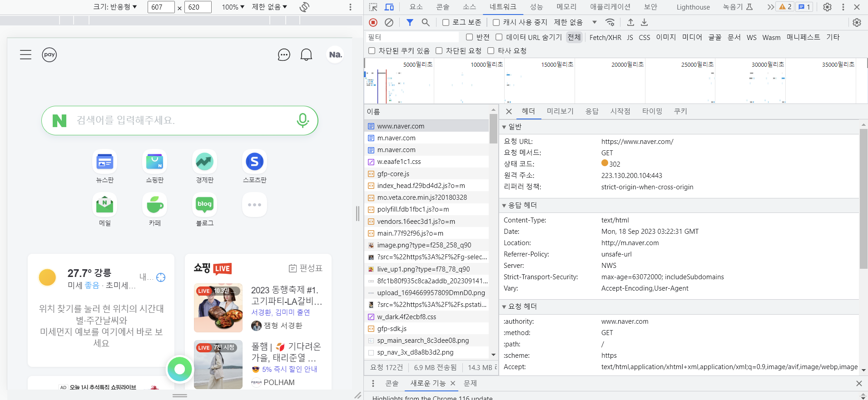Image resolution: width=868 pixels, height=400 pixels.
Task: Switch to the 성능 DevTools tab
Action: [x=536, y=7]
